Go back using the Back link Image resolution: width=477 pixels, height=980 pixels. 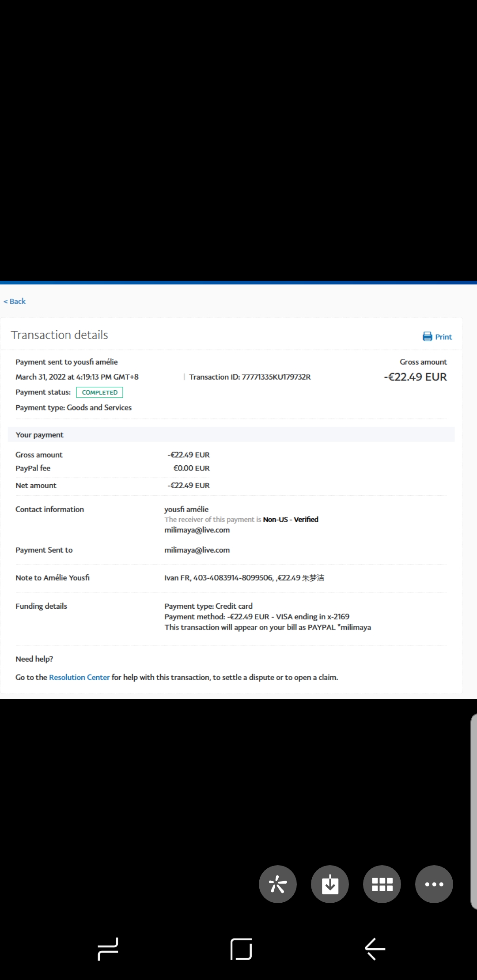tap(15, 302)
